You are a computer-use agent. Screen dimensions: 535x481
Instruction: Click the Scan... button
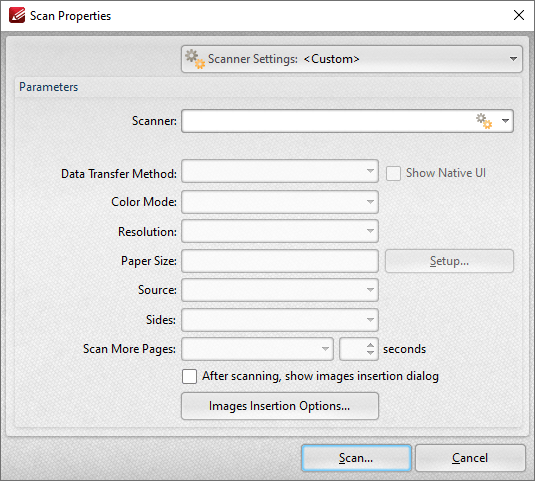pos(356,458)
